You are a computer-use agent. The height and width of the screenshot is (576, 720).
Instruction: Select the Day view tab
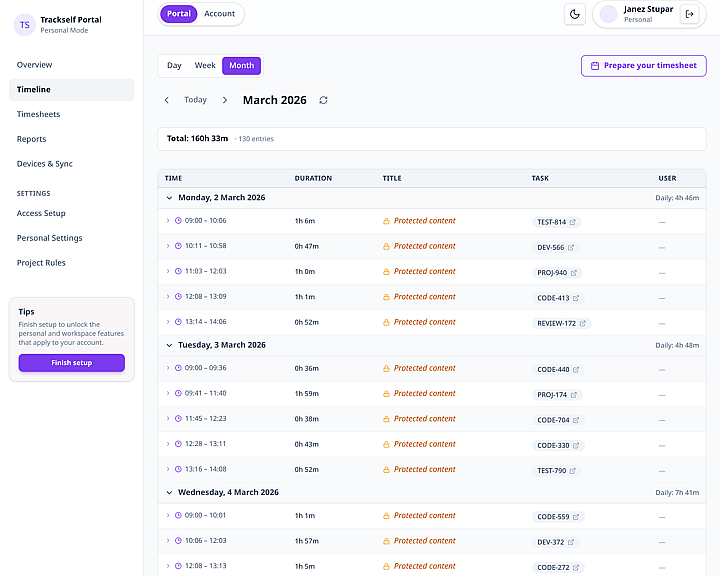[x=174, y=66]
